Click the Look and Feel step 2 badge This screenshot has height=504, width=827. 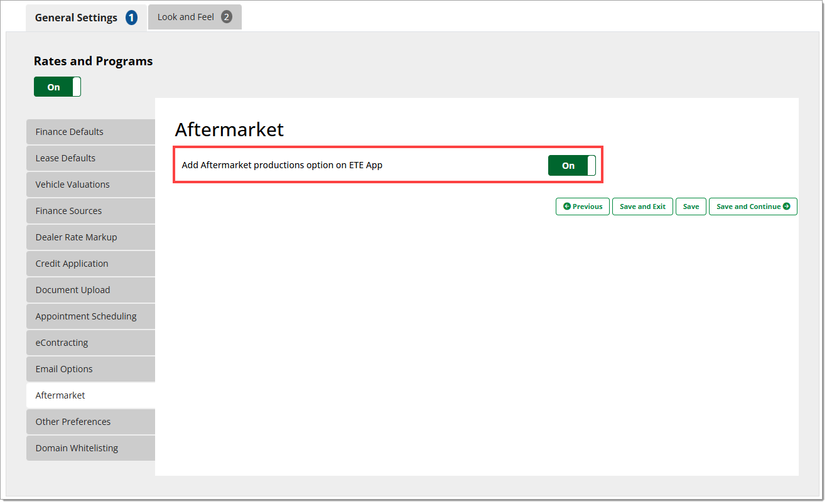226,17
